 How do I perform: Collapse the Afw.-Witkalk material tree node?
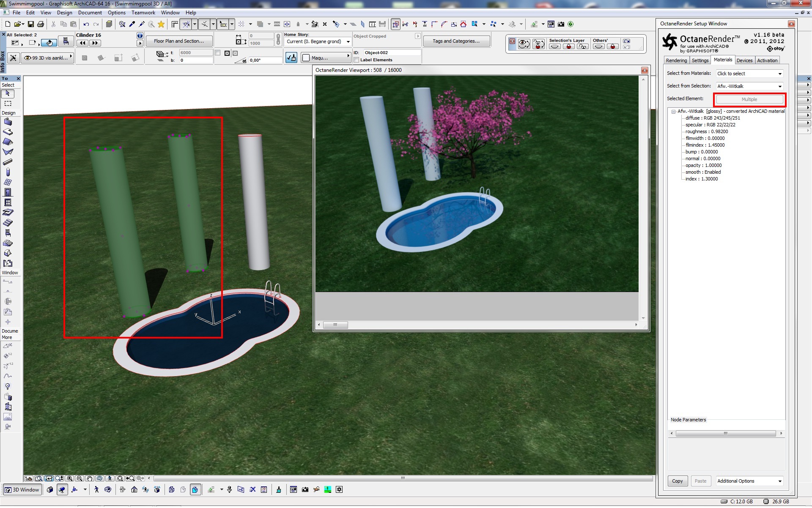pos(673,112)
